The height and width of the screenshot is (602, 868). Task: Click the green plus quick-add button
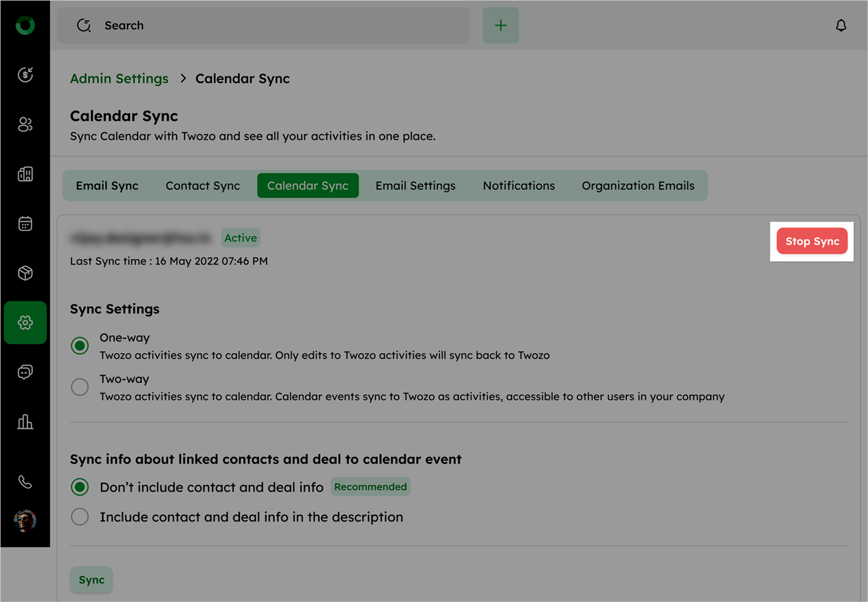coord(501,26)
